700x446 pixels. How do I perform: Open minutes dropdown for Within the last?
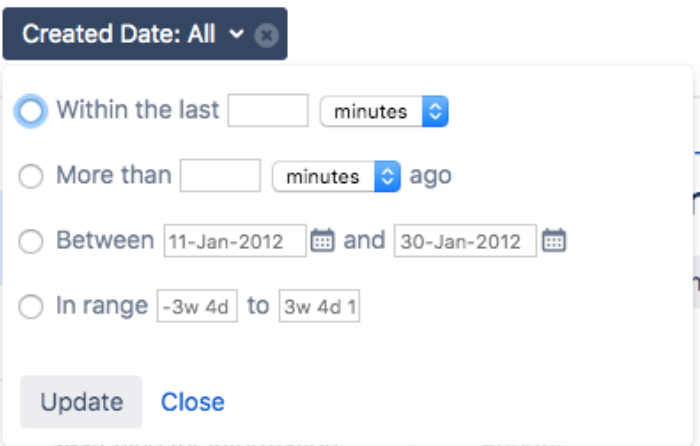(384, 111)
